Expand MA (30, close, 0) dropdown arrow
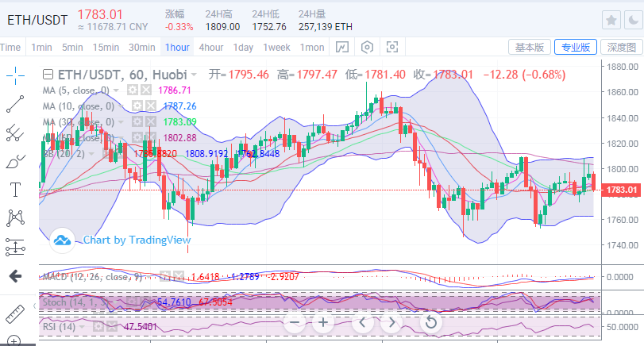The height and width of the screenshot is (346, 644). tap(121, 122)
